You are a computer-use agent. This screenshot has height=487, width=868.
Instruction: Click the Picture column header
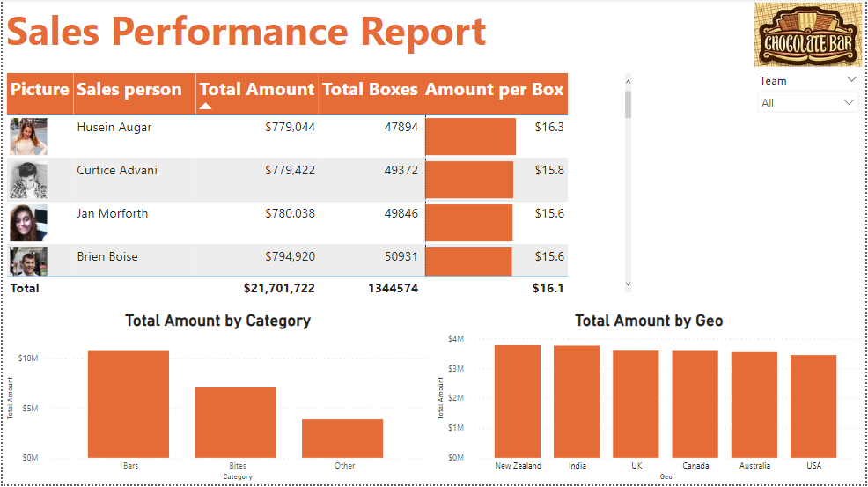(40, 90)
